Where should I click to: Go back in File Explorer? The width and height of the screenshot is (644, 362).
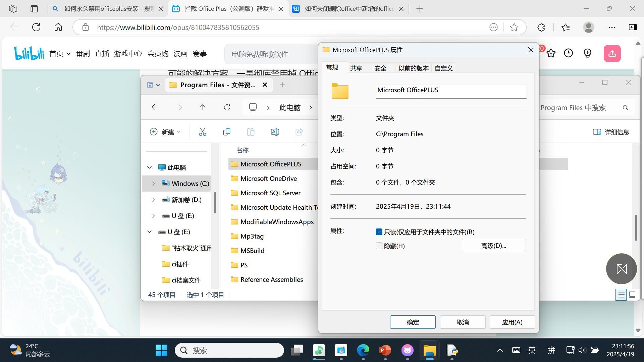point(155,107)
